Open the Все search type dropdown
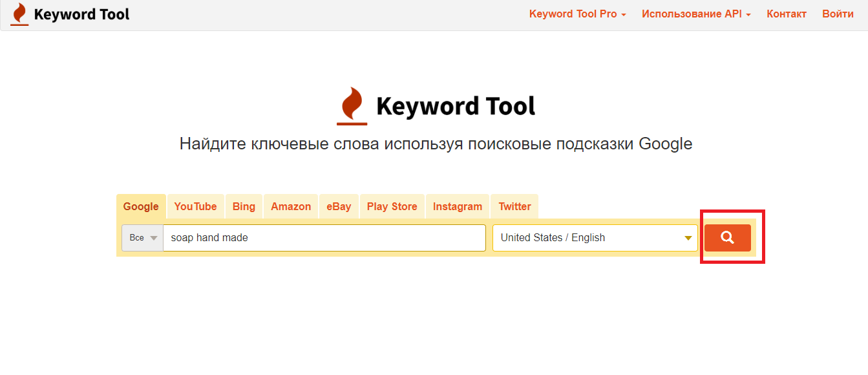 [143, 238]
